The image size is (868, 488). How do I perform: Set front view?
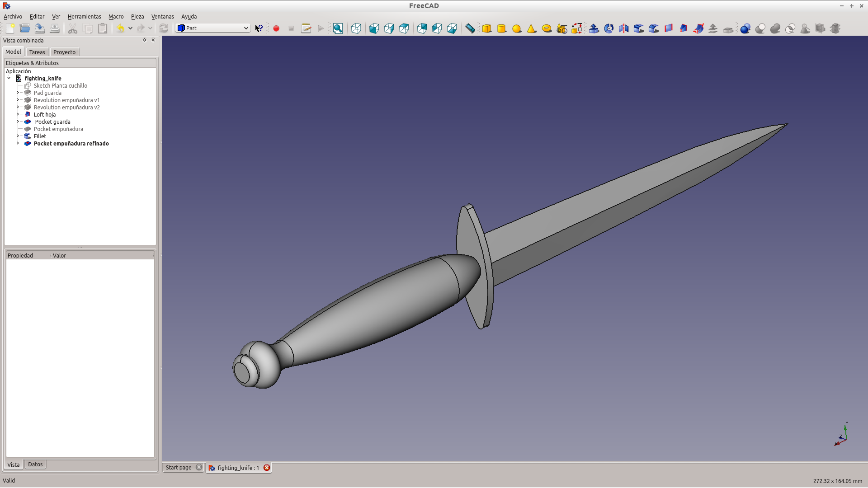coord(374,28)
